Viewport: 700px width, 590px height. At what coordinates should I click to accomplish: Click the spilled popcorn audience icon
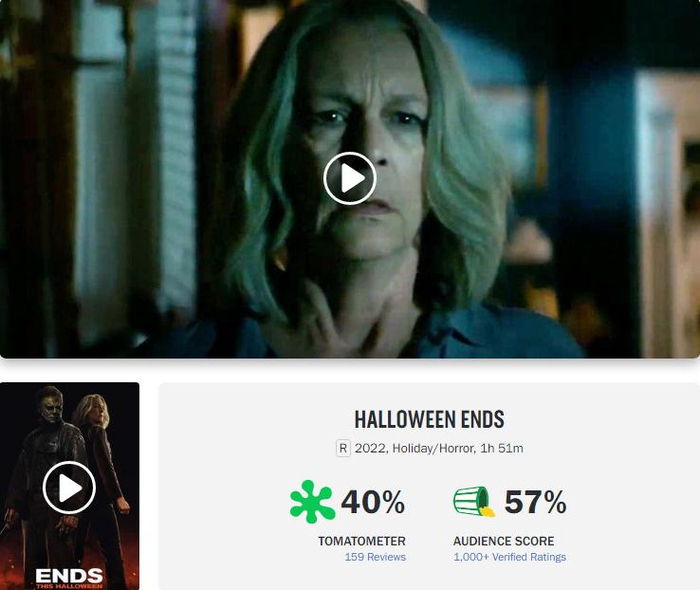[x=474, y=502]
